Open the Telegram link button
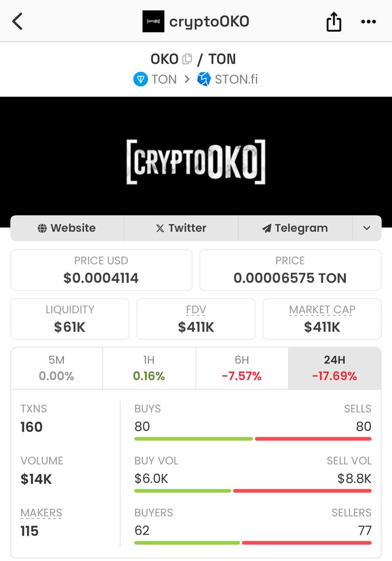This screenshot has height=561, width=392. point(295,228)
